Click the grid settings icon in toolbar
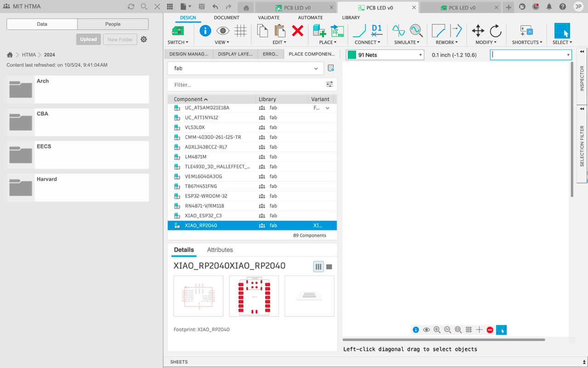The image size is (588, 368). (240, 31)
